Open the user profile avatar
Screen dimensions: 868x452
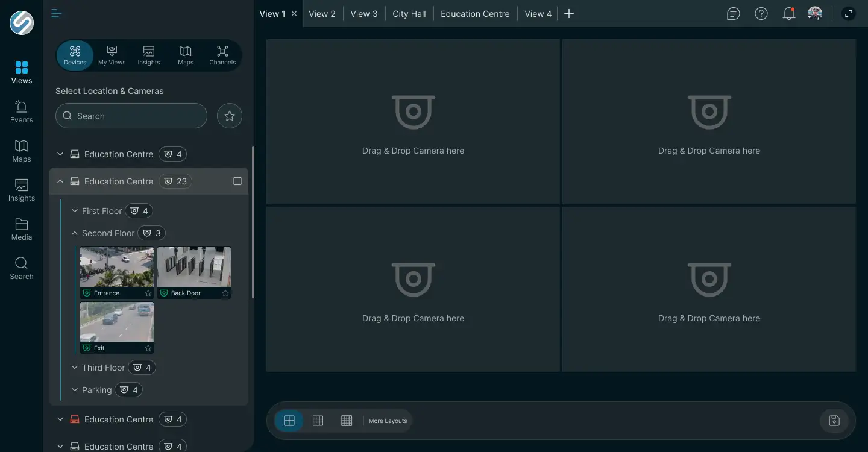pyautogui.click(x=815, y=13)
